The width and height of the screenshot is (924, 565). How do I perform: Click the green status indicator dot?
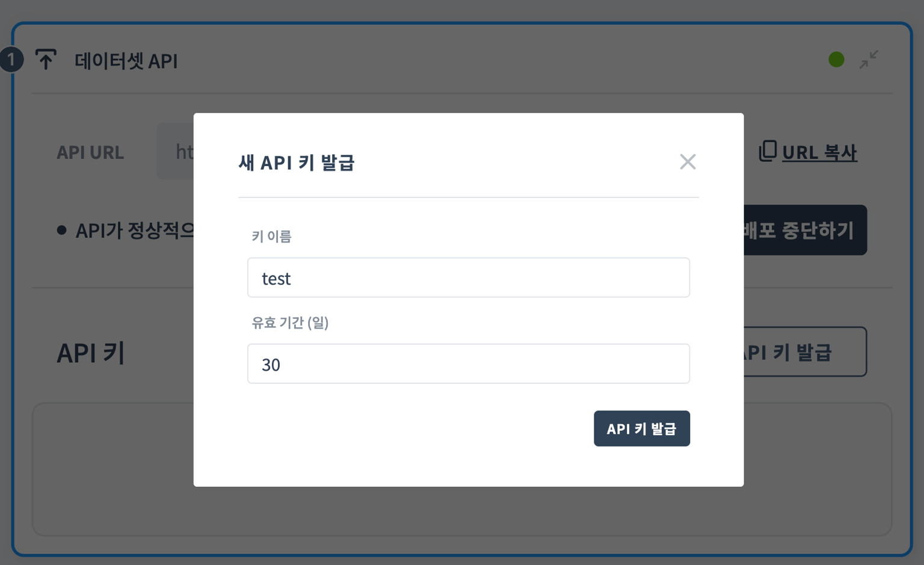point(836,59)
